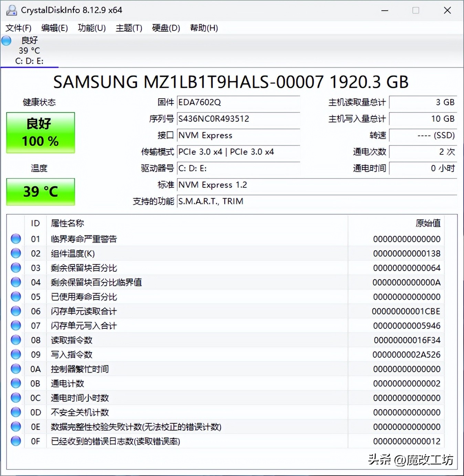Image resolution: width=464 pixels, height=476 pixels.
Task: Click the SAMSUNG MZ1LB1T9HALS-00007 drive title
Action: pos(231,82)
